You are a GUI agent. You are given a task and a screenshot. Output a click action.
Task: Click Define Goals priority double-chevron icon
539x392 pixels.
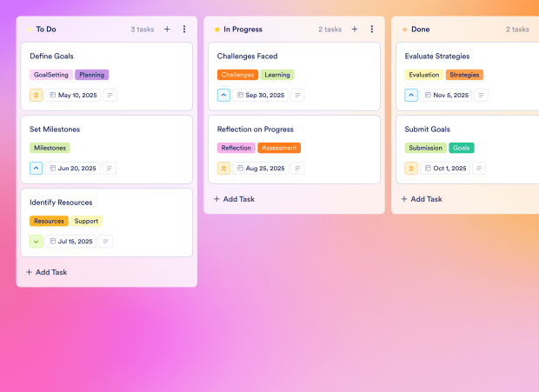(37, 95)
